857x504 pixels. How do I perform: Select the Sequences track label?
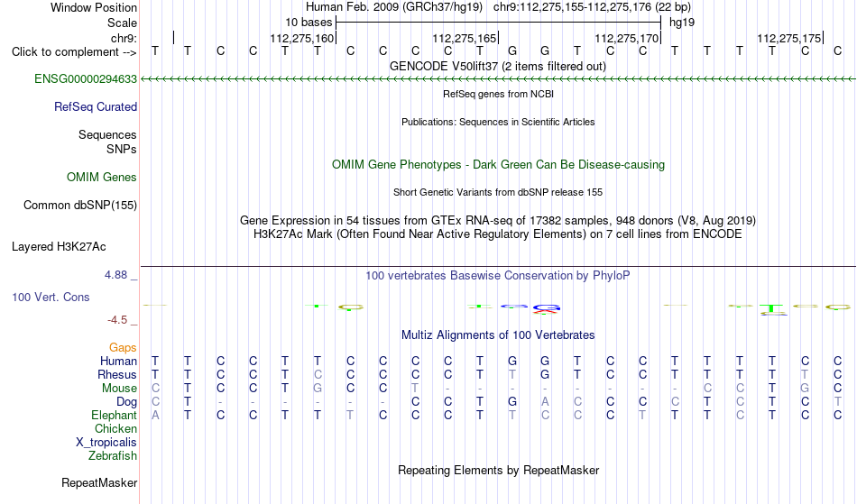point(107,134)
